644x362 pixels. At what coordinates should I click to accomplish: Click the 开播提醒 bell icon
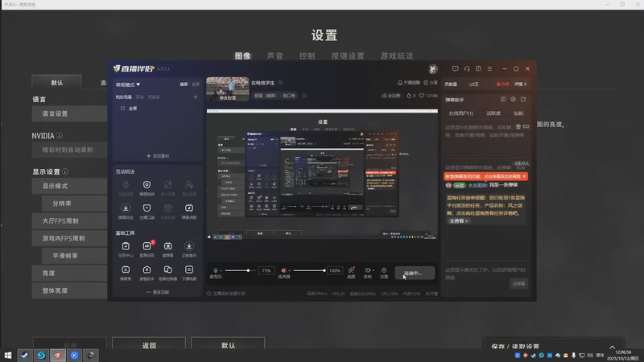tap(409, 83)
